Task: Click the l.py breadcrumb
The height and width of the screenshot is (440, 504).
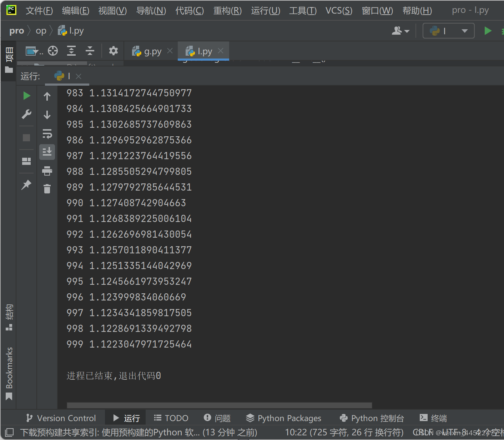Action: coord(71,31)
